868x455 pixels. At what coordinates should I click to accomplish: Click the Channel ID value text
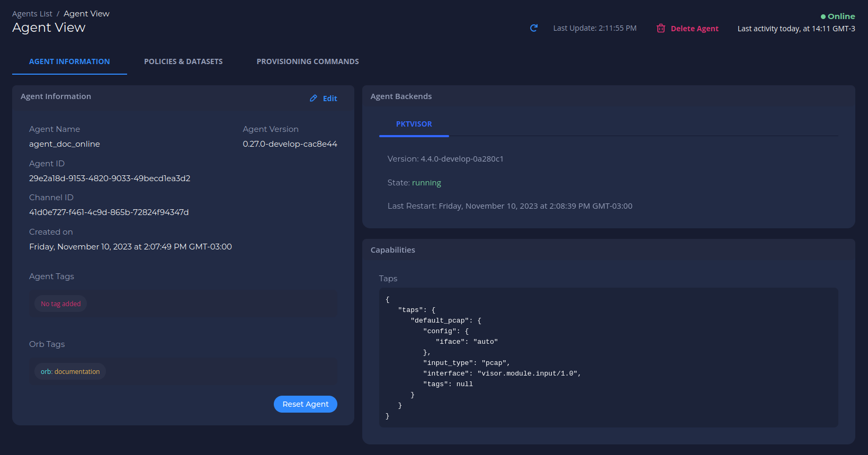click(109, 212)
